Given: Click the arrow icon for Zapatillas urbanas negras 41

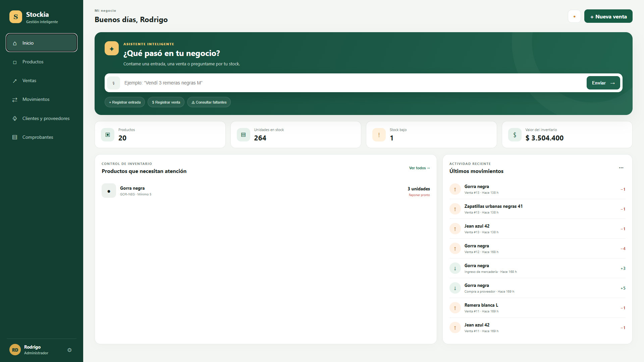Looking at the screenshot, I should pyautogui.click(x=455, y=209).
